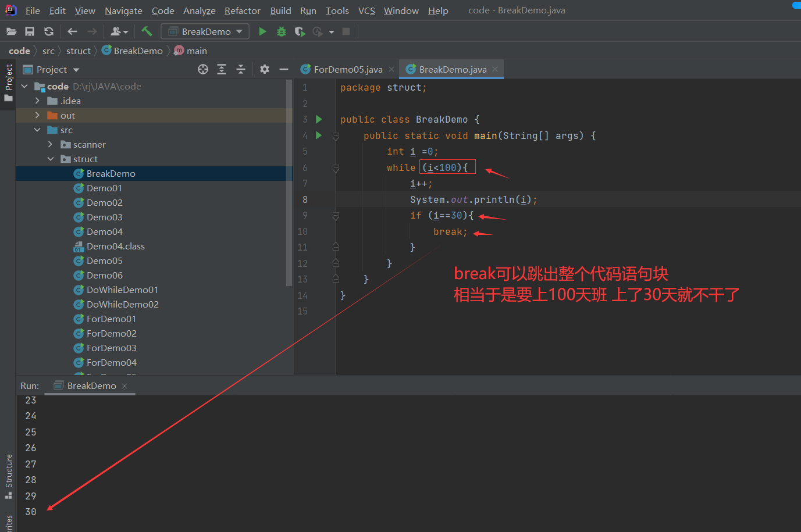Image resolution: width=801 pixels, height=532 pixels.
Task: Run with coverage using the shield icon
Action: pyautogui.click(x=300, y=31)
